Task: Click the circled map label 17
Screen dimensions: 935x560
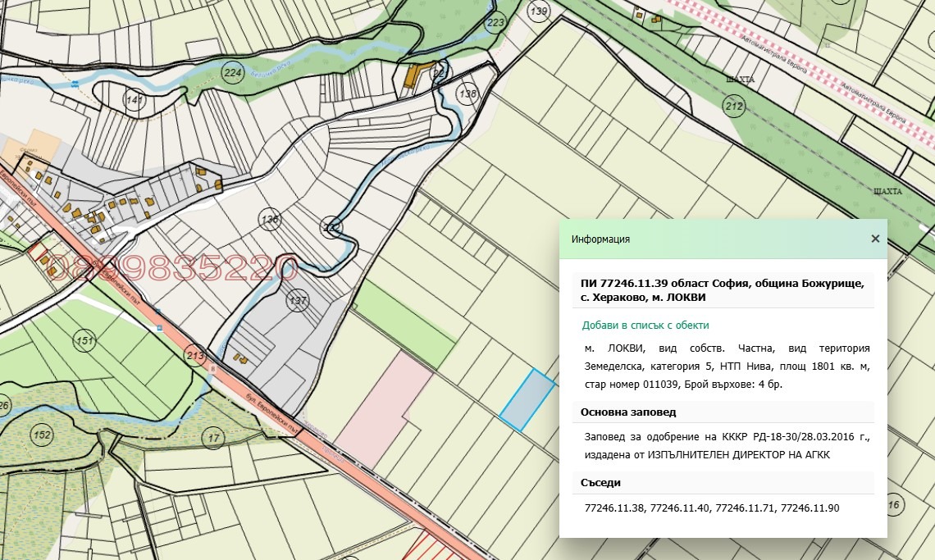Action: [213, 439]
